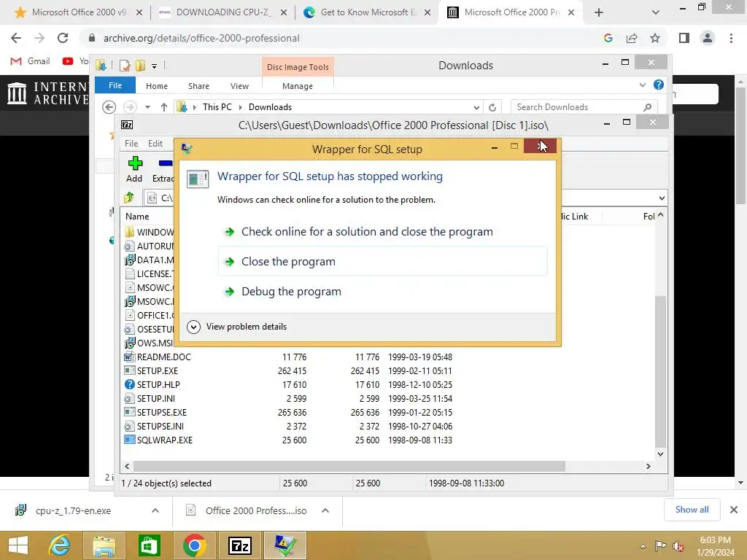This screenshot has width=747, height=560.
Task: Select SETUPSE.EXE file row
Action: coord(287,413)
